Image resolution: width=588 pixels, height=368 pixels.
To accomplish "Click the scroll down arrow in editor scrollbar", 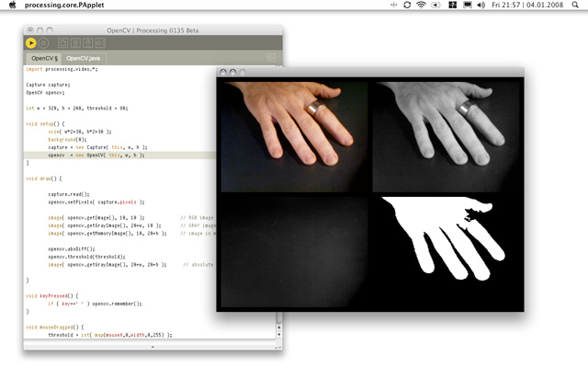I will coord(279,334).
